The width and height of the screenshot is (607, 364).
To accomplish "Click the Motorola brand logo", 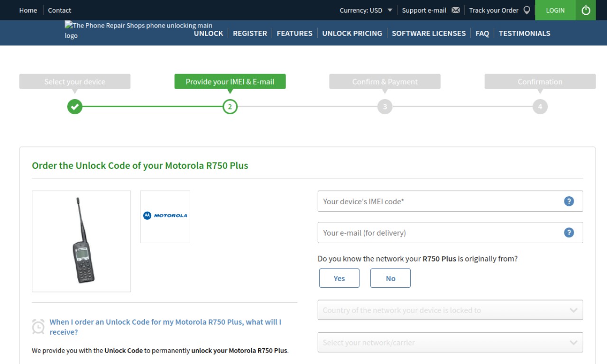I will click(165, 216).
